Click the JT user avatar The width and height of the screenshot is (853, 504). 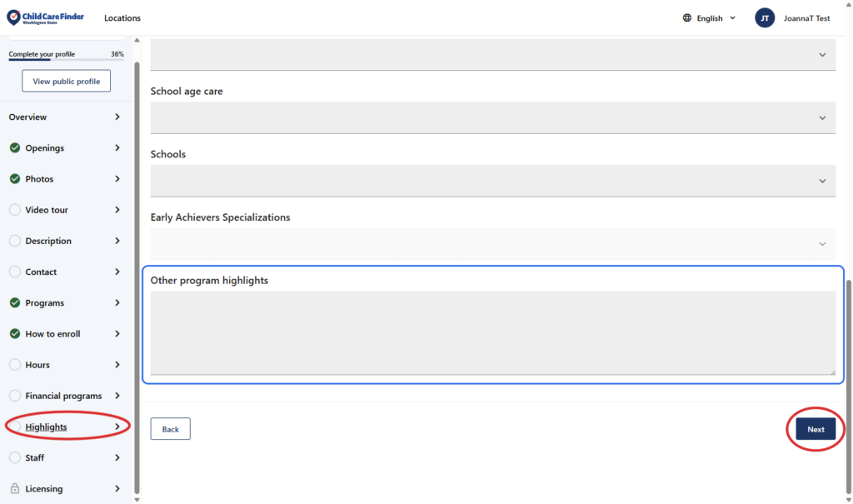(765, 18)
